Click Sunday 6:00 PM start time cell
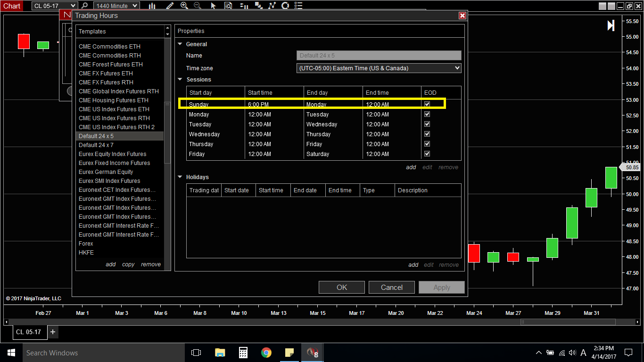The height and width of the screenshot is (362, 644). tap(274, 104)
